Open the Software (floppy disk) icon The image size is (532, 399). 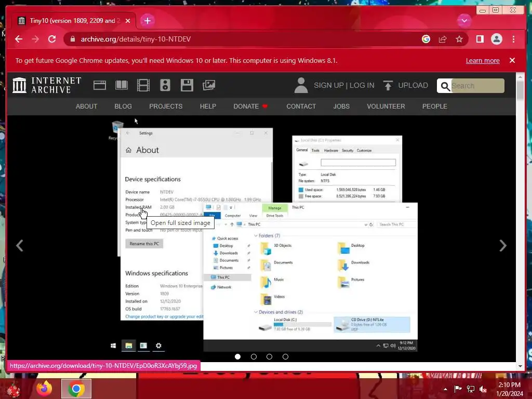click(x=187, y=85)
